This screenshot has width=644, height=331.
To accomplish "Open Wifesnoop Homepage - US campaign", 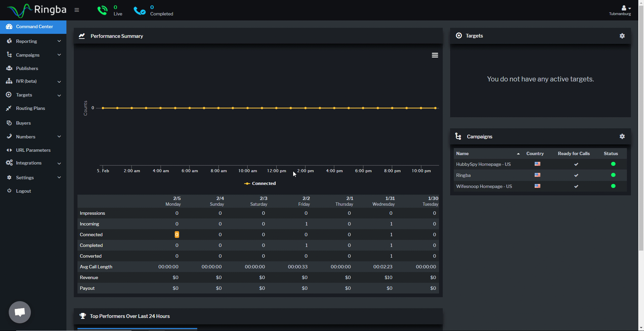I will 484,186.
